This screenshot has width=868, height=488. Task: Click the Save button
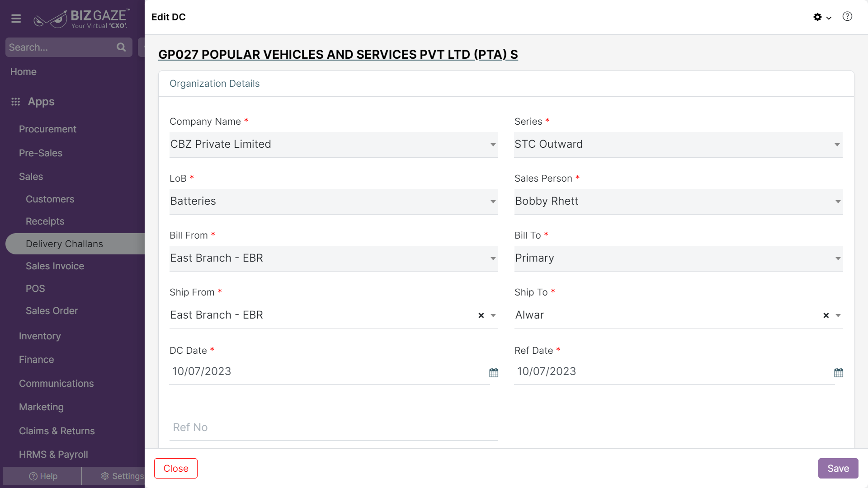click(x=838, y=469)
